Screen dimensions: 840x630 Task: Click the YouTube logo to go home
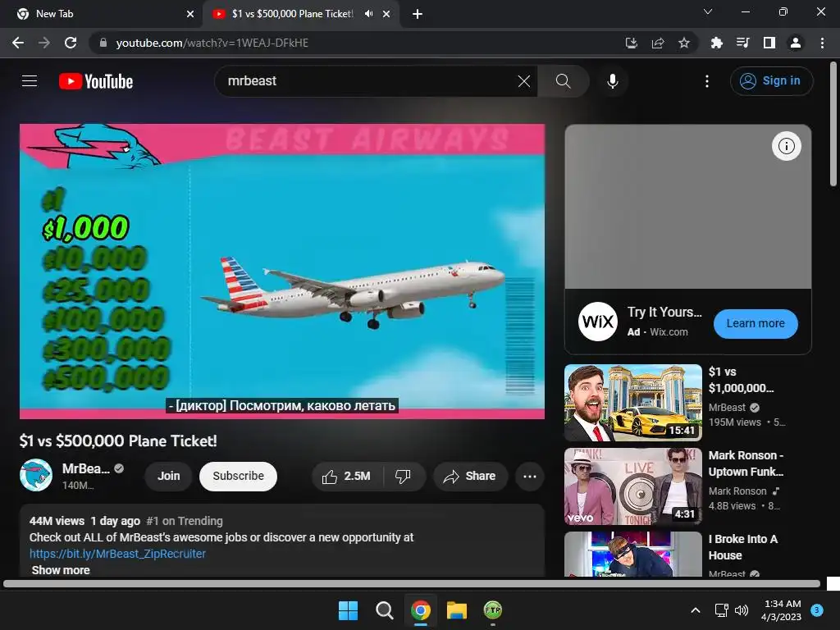point(96,81)
